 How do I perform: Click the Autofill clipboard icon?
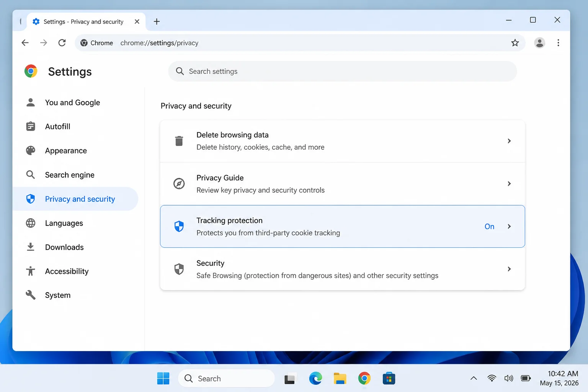(x=31, y=126)
